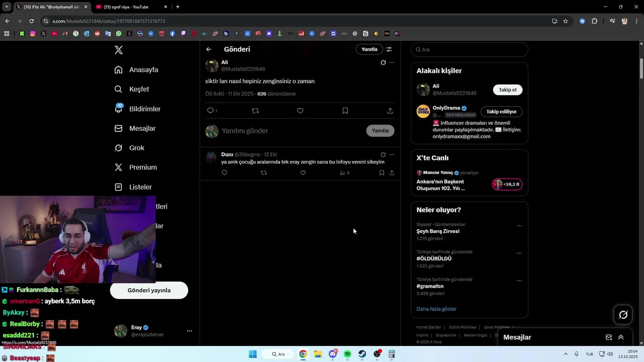Viewport: 644px width, 362px height.
Task: Switch to eşref rüya YouTube tab
Action: [x=132, y=7]
